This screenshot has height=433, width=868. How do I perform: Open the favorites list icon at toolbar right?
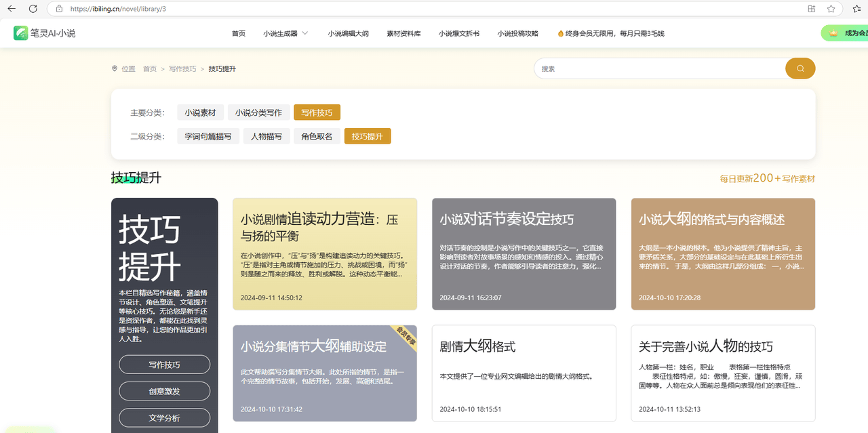coord(856,9)
